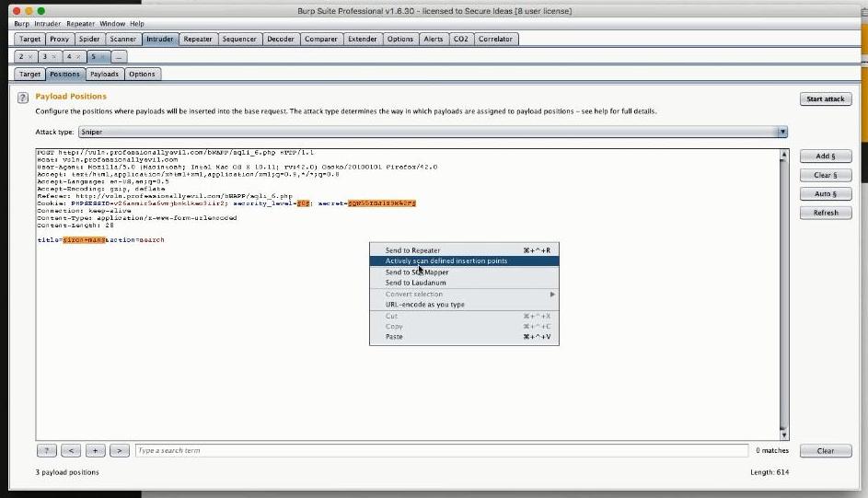Open the Payload Positions help icon
Viewport: 868px width, 498px height.
[x=23, y=98]
